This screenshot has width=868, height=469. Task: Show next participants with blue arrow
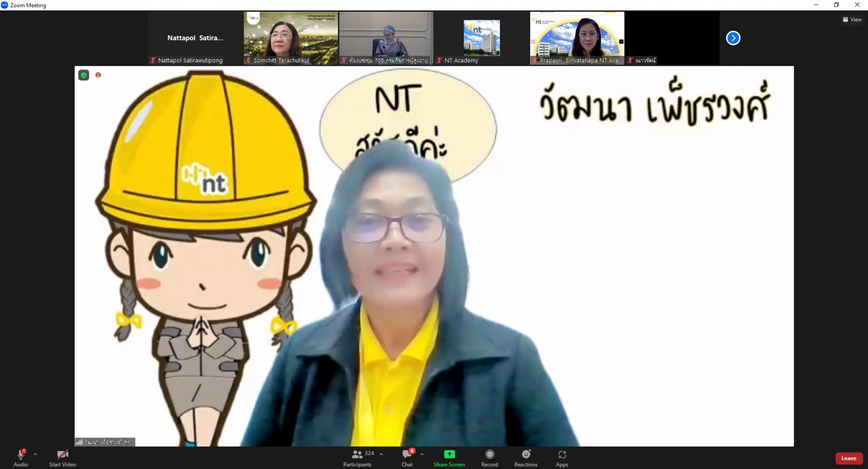click(x=733, y=38)
